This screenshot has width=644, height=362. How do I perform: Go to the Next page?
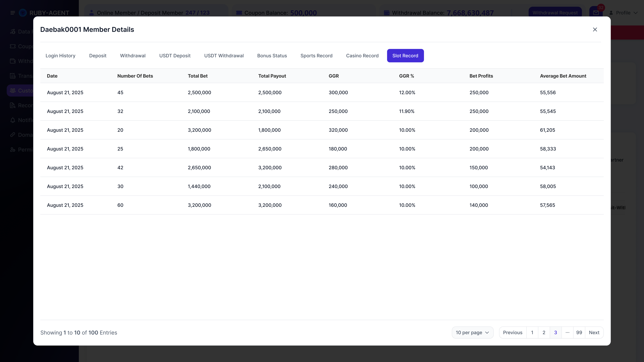pos(594,333)
